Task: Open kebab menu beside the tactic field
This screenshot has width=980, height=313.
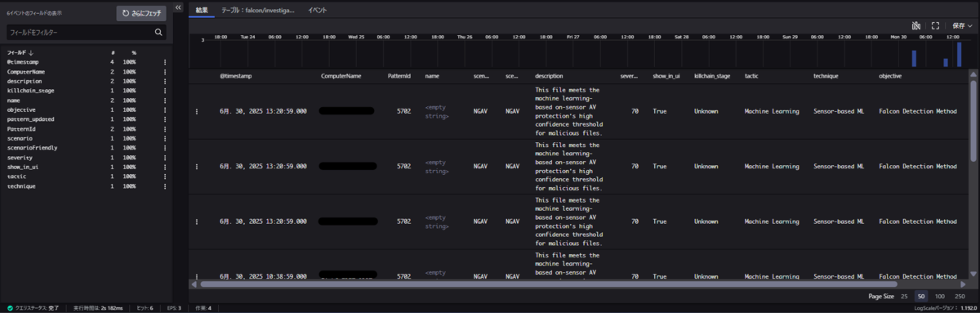Action: [x=165, y=177]
